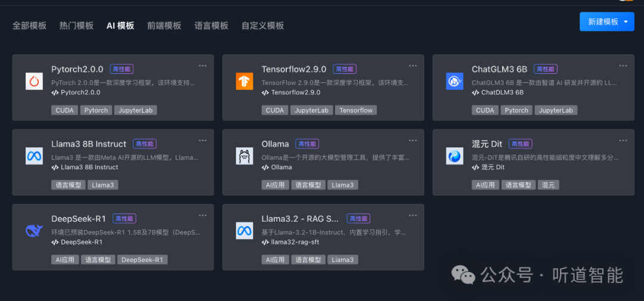Switch to the 热门模板 tab

coord(76,26)
